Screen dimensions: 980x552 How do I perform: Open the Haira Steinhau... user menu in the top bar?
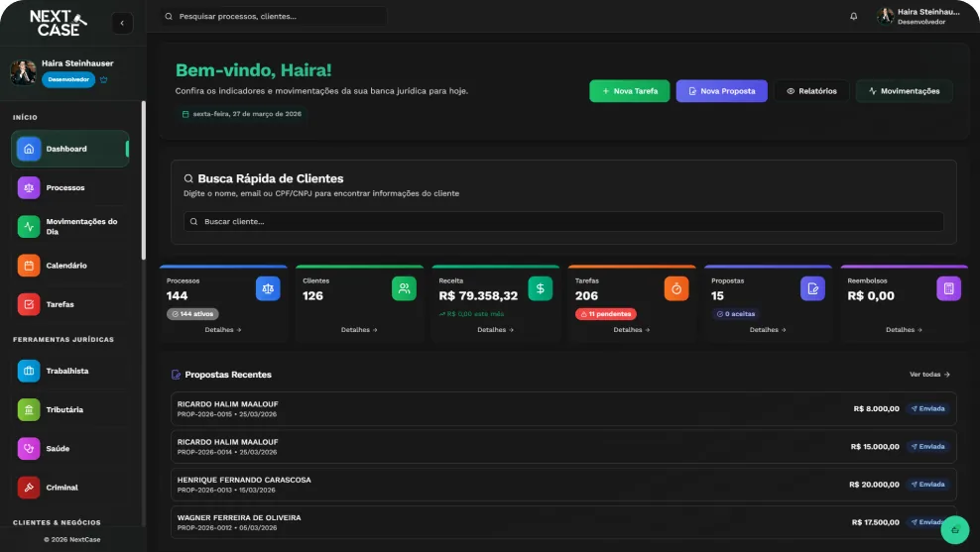click(x=919, y=16)
